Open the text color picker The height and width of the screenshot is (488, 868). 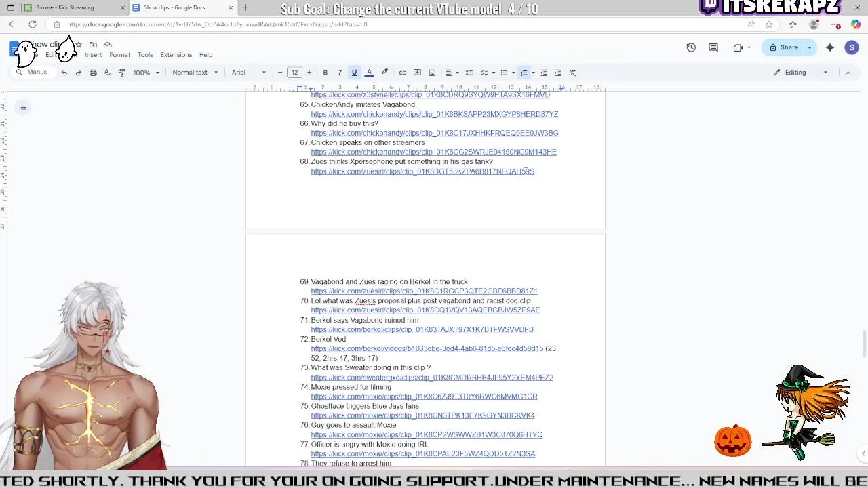click(x=369, y=73)
